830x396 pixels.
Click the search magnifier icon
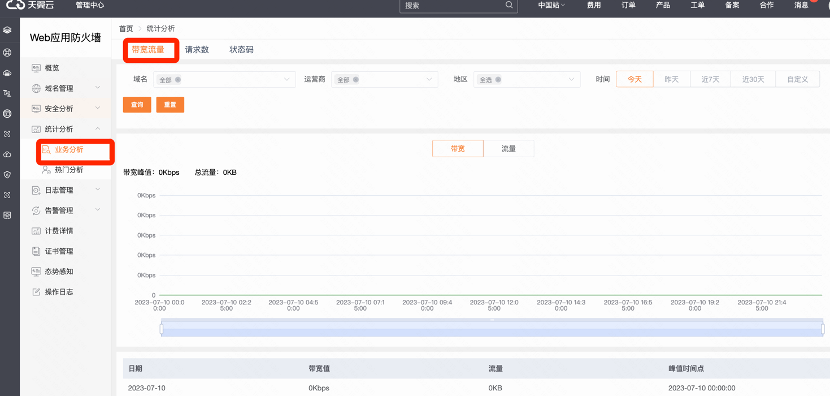tap(509, 5)
